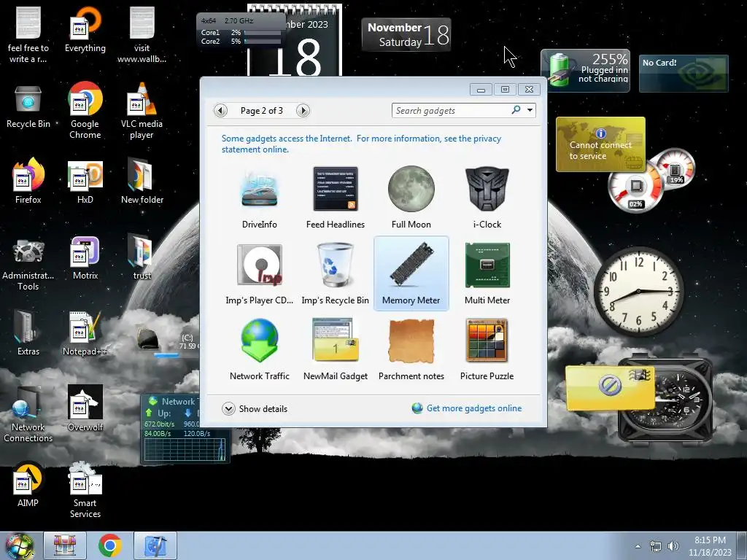Viewport: 747px width, 560px height.
Task: Select the Picture Puzzle gadget
Action: point(487,349)
